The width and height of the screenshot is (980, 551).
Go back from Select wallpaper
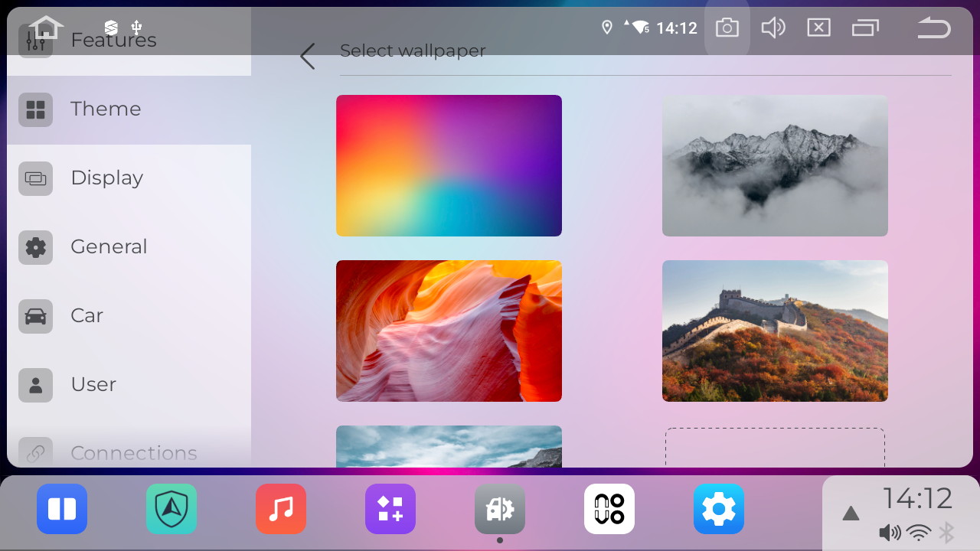click(308, 56)
